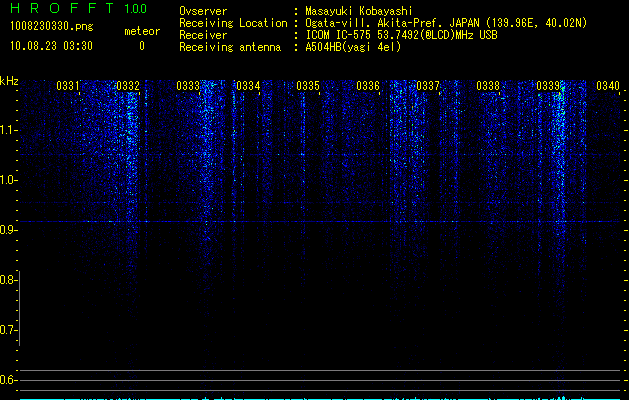This screenshot has height=400, width=629.
Task: Click the 0339 time marker
Action: (548, 86)
